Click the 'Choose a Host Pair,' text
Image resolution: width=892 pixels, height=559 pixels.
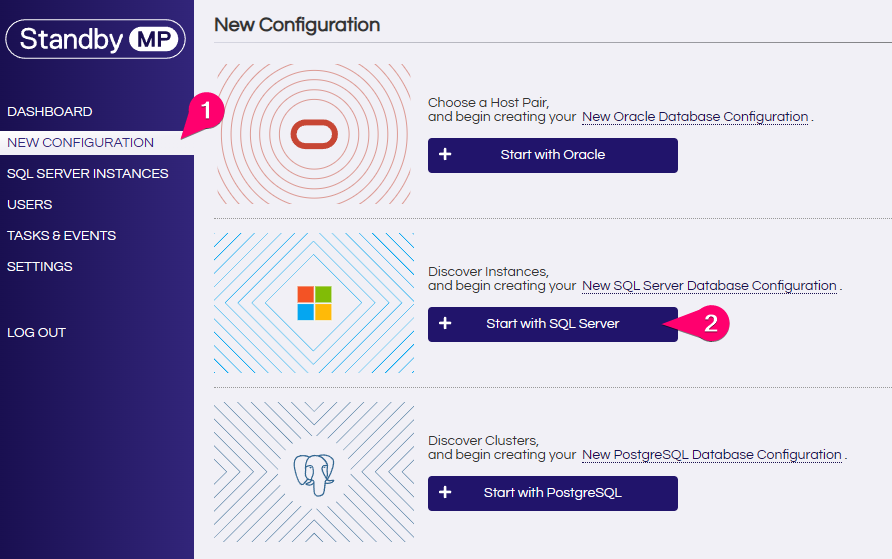coord(488,102)
